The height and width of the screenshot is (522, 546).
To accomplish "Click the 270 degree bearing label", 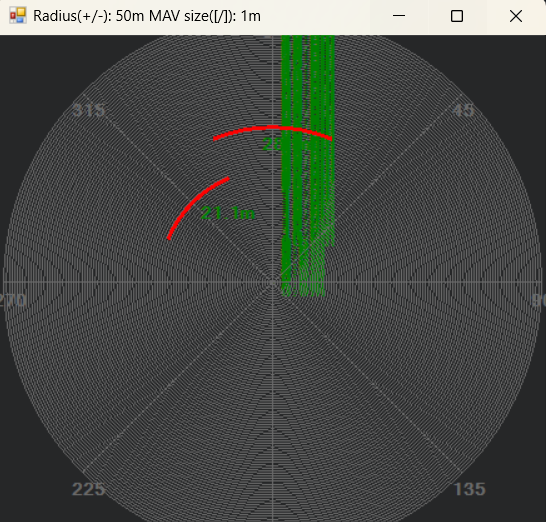I will click(13, 300).
